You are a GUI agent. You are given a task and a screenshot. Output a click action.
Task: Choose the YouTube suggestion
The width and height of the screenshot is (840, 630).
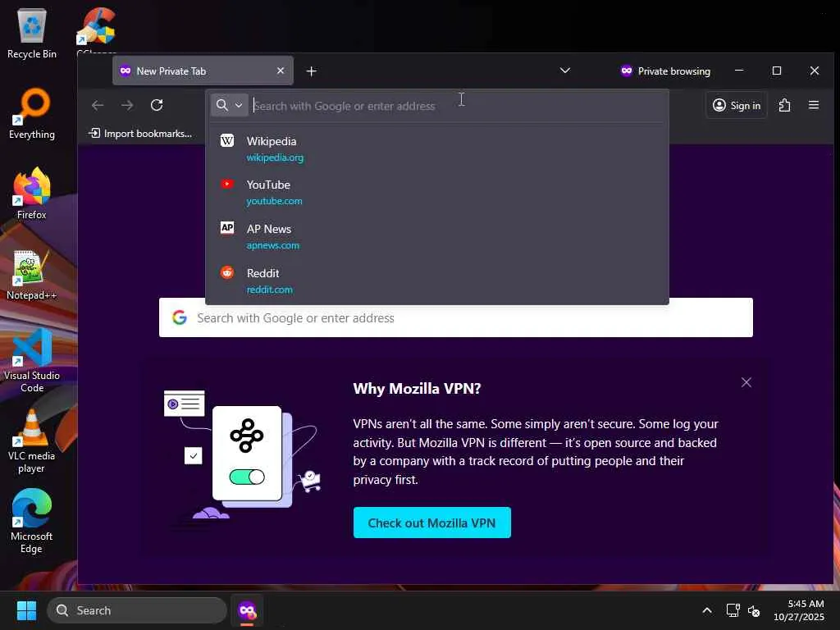[437, 192]
